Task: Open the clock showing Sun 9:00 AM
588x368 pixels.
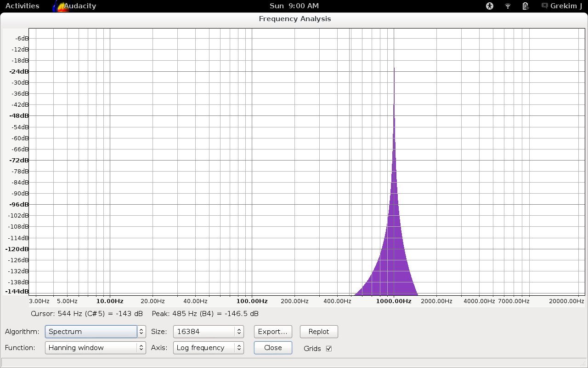Action: (x=294, y=6)
